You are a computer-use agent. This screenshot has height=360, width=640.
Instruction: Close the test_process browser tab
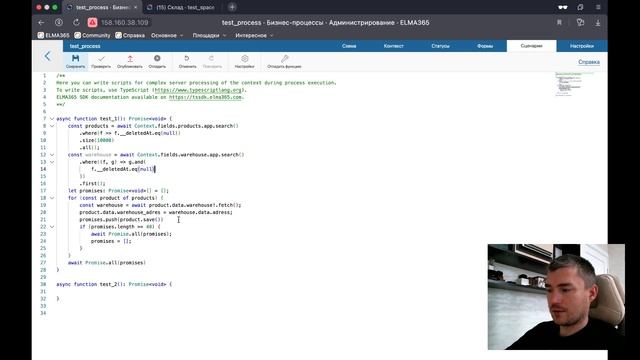[136, 7]
